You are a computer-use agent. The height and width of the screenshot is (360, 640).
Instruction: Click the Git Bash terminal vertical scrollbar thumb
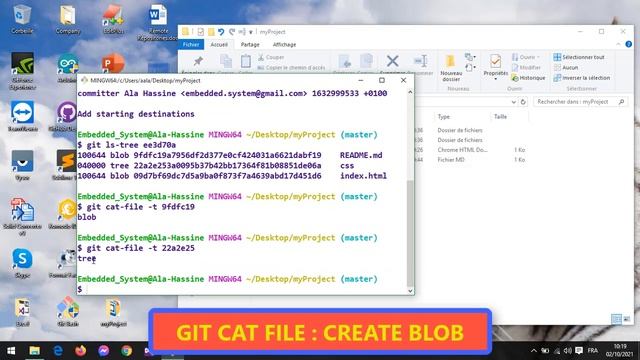410,233
